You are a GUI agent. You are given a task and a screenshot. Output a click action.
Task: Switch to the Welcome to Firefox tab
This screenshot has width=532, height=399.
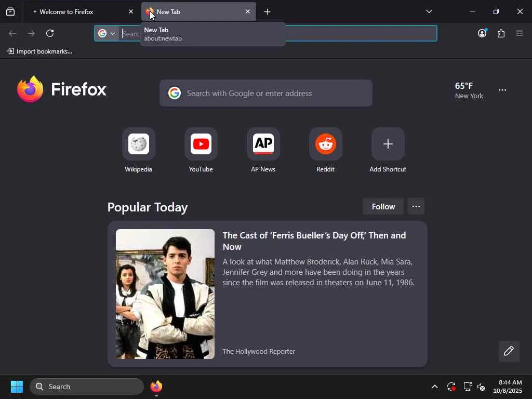pos(81,11)
